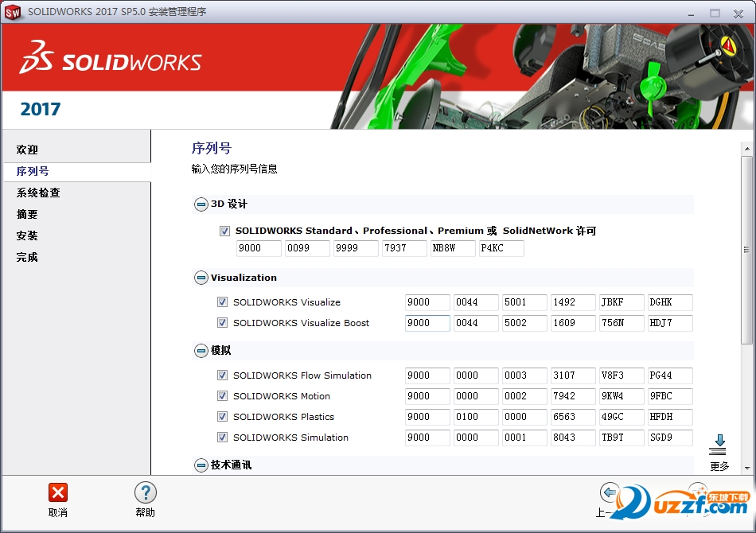This screenshot has width=756, height=533.
Task: Click Visualize serial field 5001
Action: coord(524,302)
